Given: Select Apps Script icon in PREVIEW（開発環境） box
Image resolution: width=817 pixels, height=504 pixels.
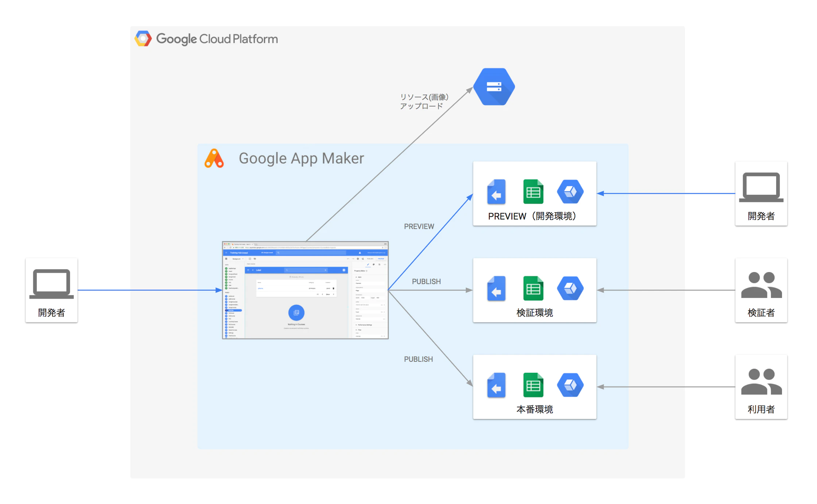Looking at the screenshot, I should tap(496, 192).
